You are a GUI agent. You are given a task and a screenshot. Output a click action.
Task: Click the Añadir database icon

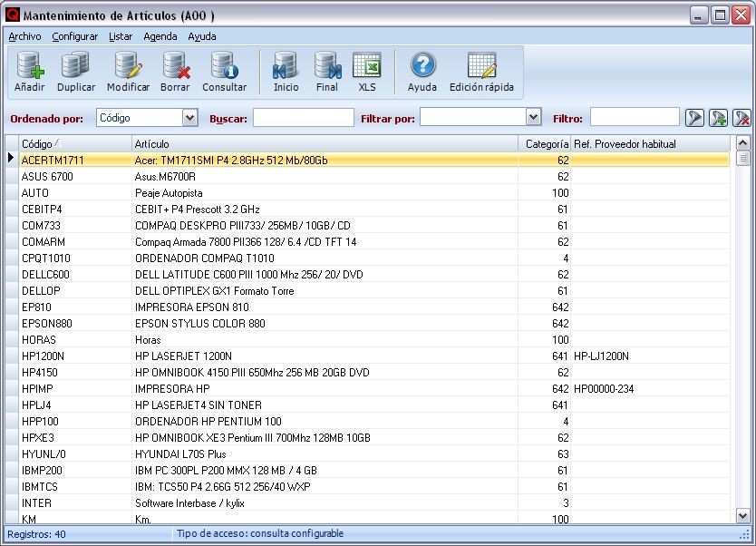(x=29, y=65)
